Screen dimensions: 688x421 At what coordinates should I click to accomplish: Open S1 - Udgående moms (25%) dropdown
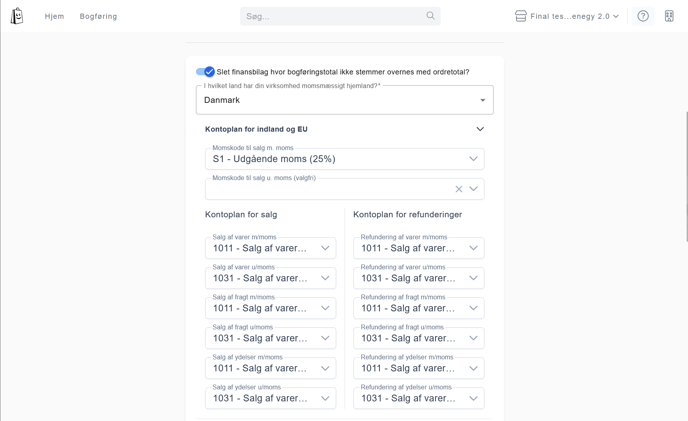click(344, 159)
